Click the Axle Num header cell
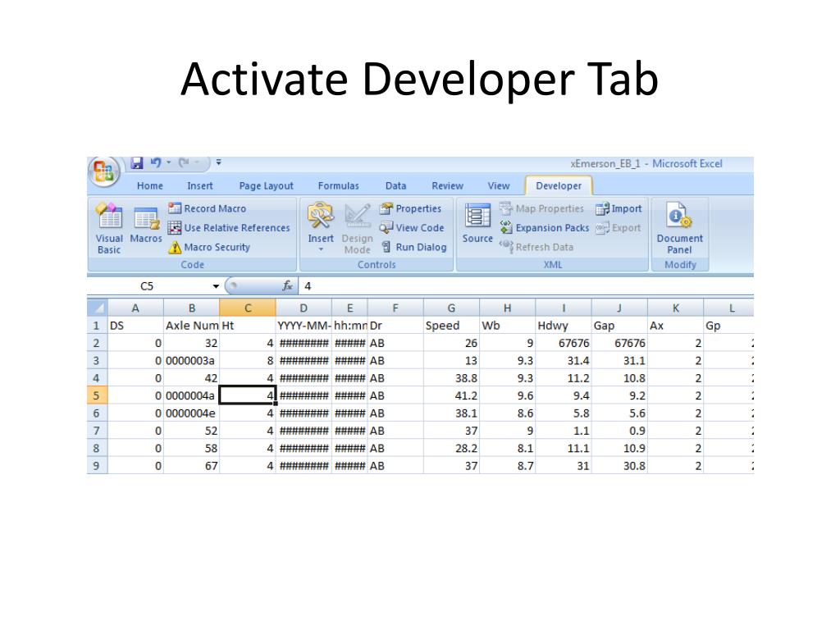This screenshot has width=840, height=630. point(191,326)
